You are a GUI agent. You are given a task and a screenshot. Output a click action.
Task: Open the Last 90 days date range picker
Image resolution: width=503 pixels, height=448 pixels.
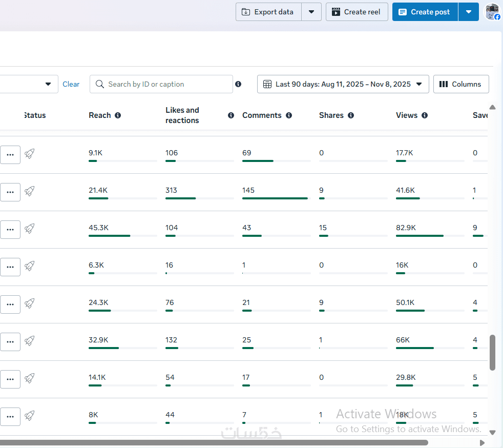(x=343, y=84)
